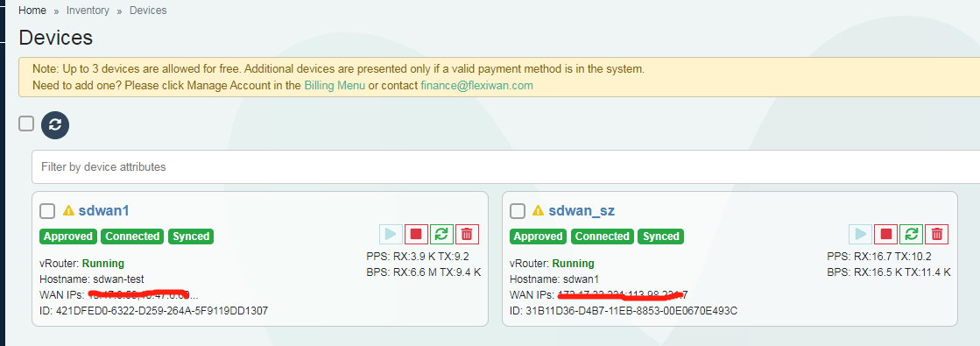Toggle the select-all devices checkbox
Viewport: 980px width, 346px height.
(26, 124)
